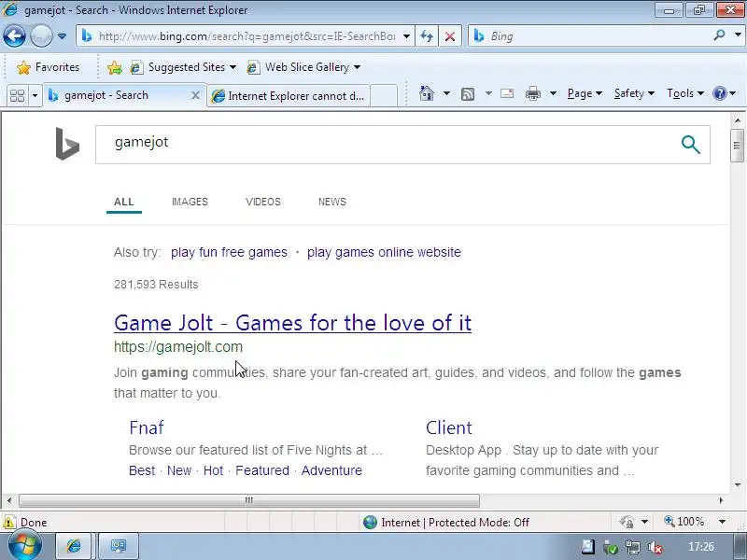Open the Client sitelink
Viewport: 747px width, 560px height.
449,427
